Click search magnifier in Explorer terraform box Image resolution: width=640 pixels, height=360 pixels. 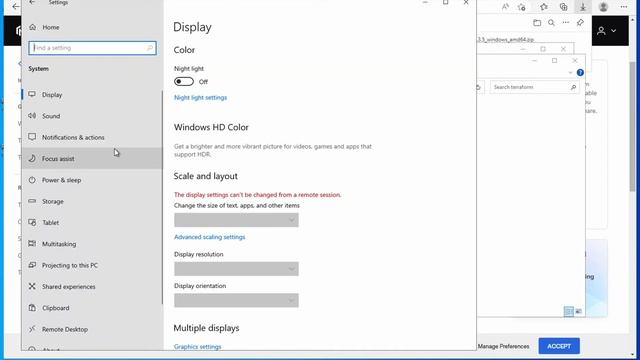click(573, 87)
